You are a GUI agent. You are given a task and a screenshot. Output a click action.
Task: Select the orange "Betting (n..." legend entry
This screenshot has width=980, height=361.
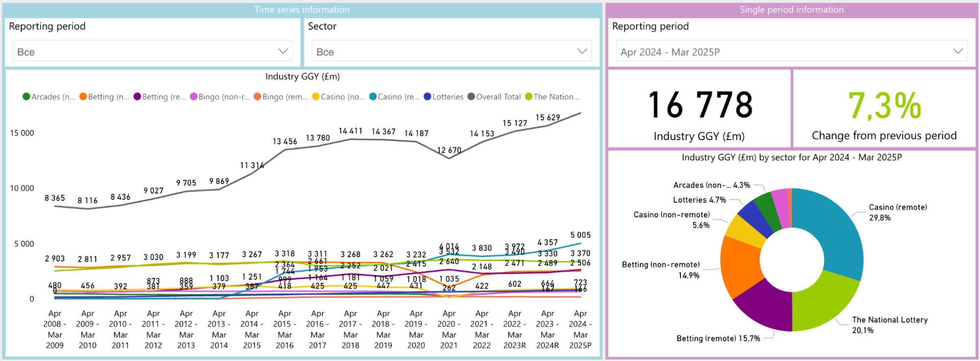tap(104, 96)
